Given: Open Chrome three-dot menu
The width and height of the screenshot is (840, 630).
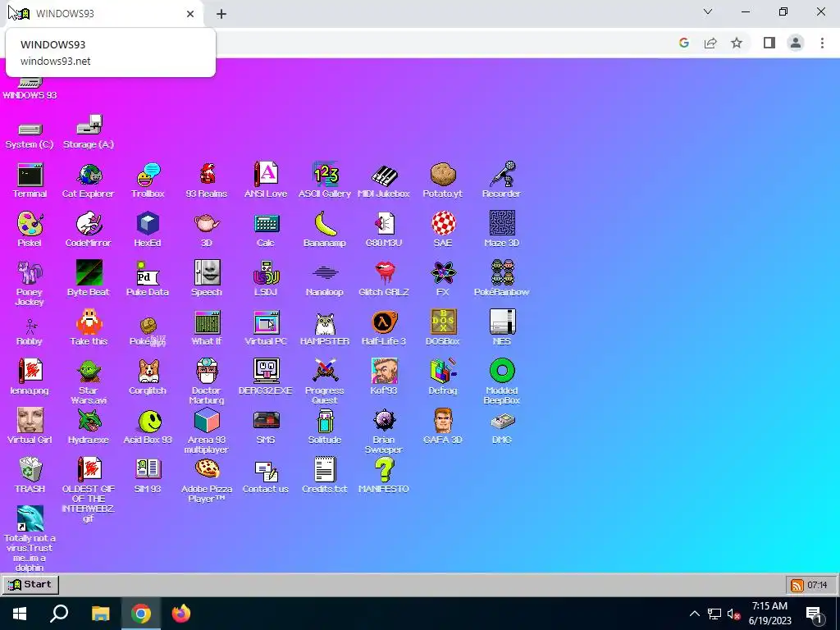Looking at the screenshot, I should pyautogui.click(x=822, y=43).
